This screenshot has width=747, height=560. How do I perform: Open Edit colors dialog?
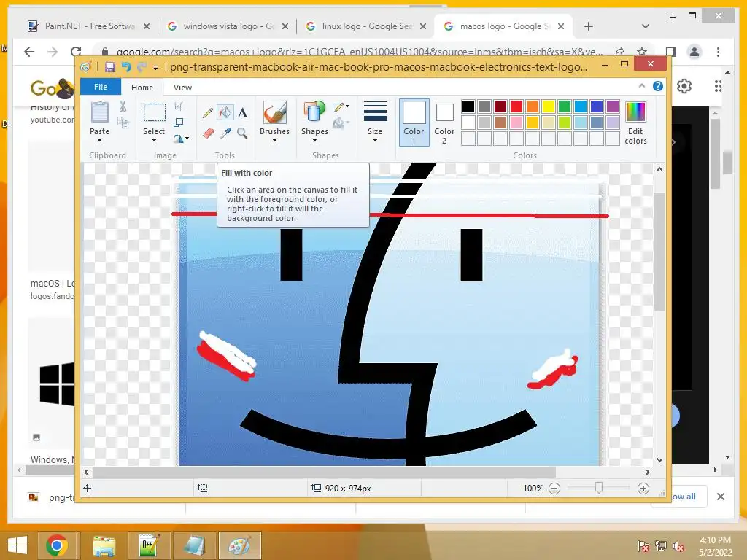tap(635, 122)
